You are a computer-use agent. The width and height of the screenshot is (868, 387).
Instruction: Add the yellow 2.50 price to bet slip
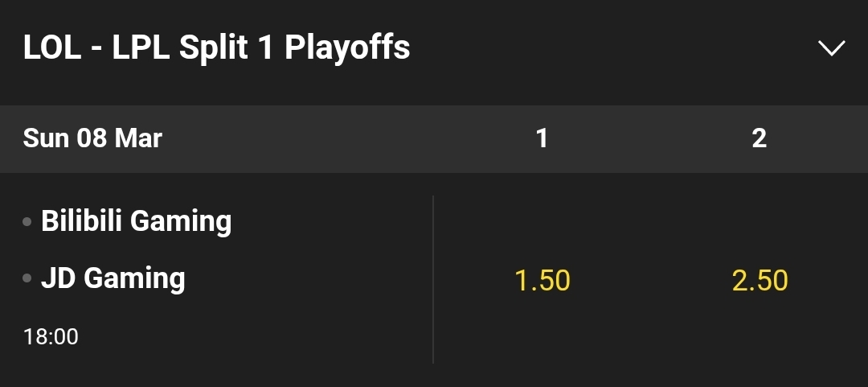pyautogui.click(x=759, y=280)
